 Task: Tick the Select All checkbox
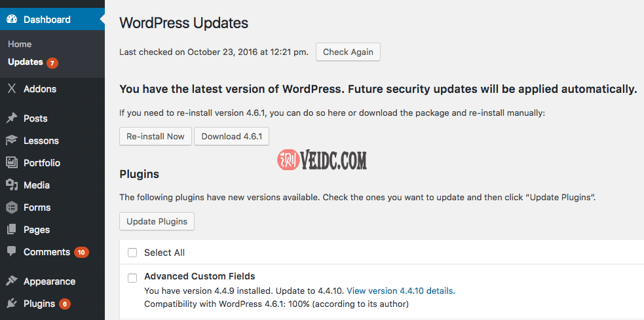pyautogui.click(x=132, y=253)
